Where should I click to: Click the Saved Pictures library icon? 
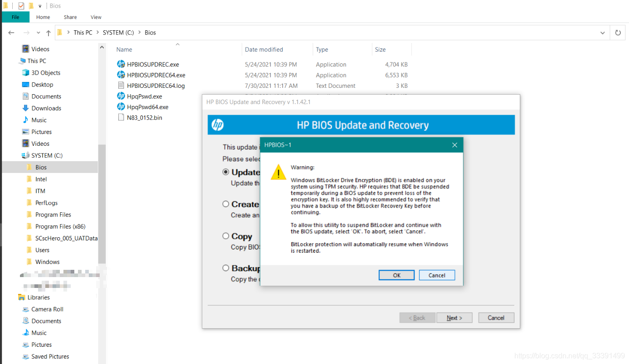coord(26,356)
